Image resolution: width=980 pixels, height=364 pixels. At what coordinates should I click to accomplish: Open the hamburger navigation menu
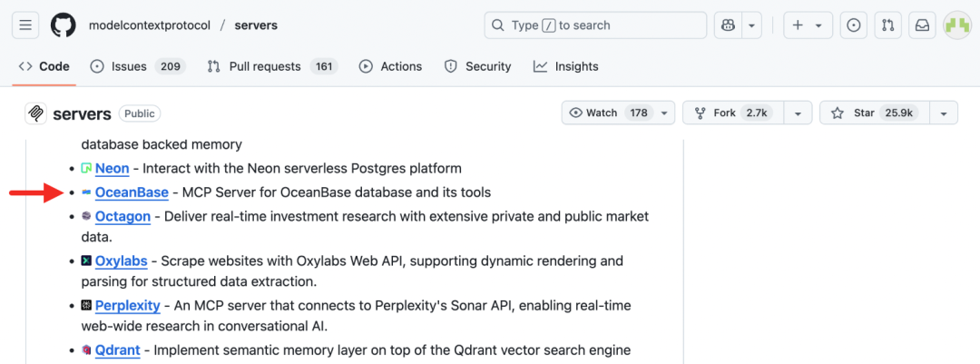click(25, 25)
